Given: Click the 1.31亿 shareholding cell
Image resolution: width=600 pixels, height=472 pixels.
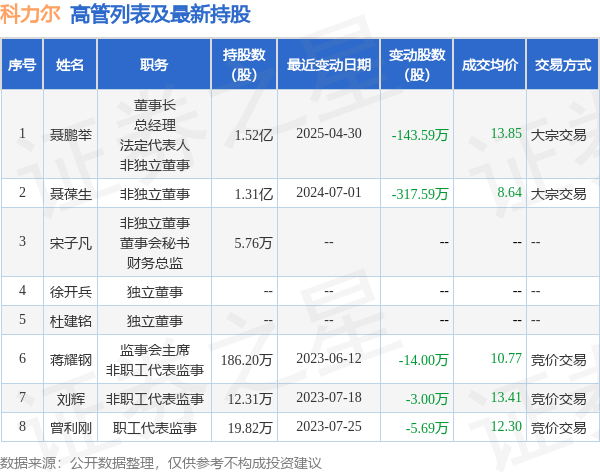Looking at the screenshot, I should tap(254, 194).
